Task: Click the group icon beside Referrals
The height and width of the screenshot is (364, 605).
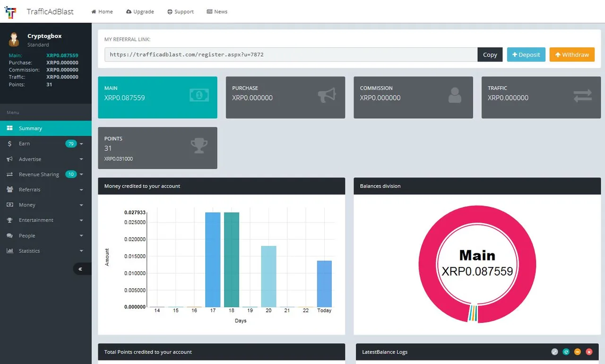Action: (x=9, y=190)
